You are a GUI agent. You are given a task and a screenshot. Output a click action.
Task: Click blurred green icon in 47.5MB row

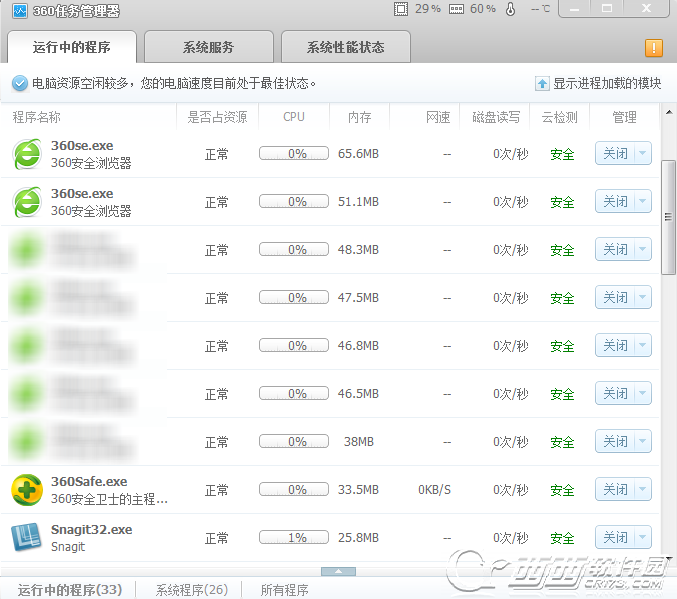pos(27,298)
